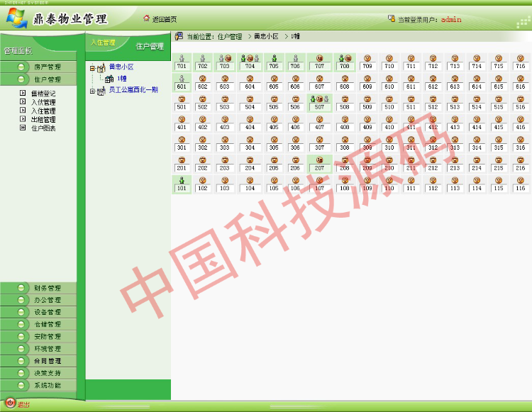Click the rental icon above room 707
The image size is (532, 412).
coord(320,58)
